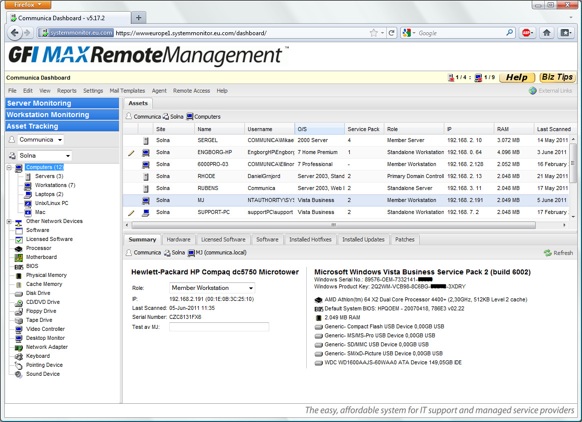Viewport: 582px width, 422px height.
Task: Collapse the Computers (12) tree node
Action: 9,168
